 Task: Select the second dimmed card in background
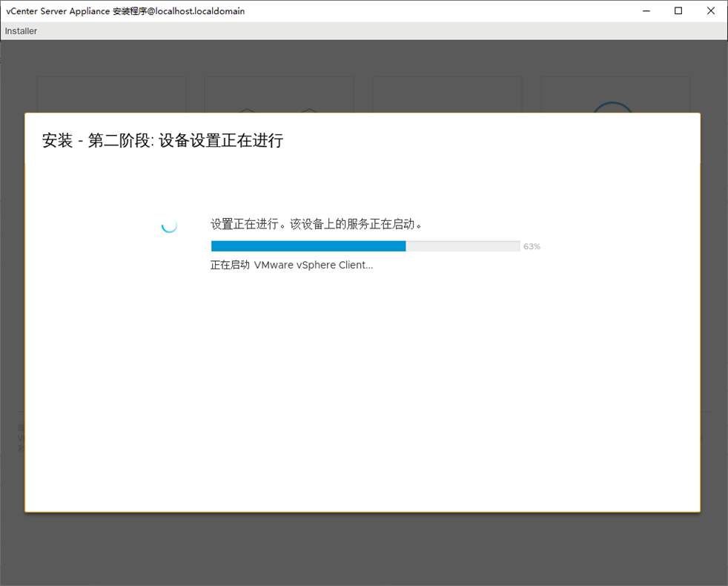[x=279, y=94]
